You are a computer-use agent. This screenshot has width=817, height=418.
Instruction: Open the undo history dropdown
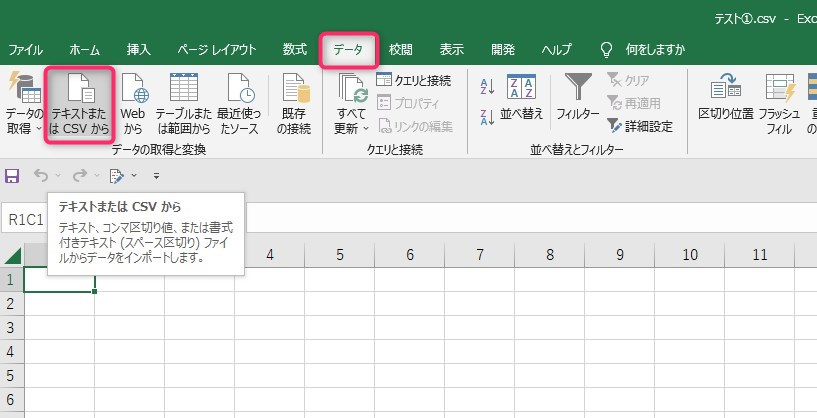(58, 176)
